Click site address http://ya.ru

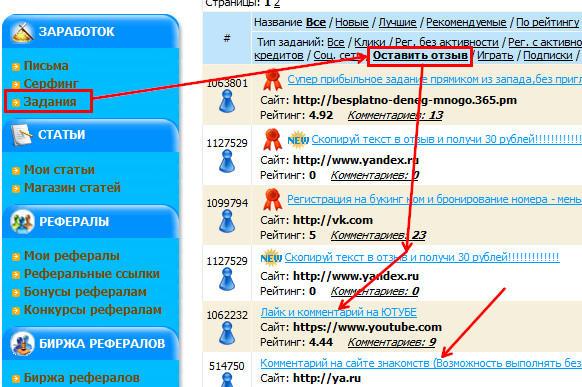[327, 378]
